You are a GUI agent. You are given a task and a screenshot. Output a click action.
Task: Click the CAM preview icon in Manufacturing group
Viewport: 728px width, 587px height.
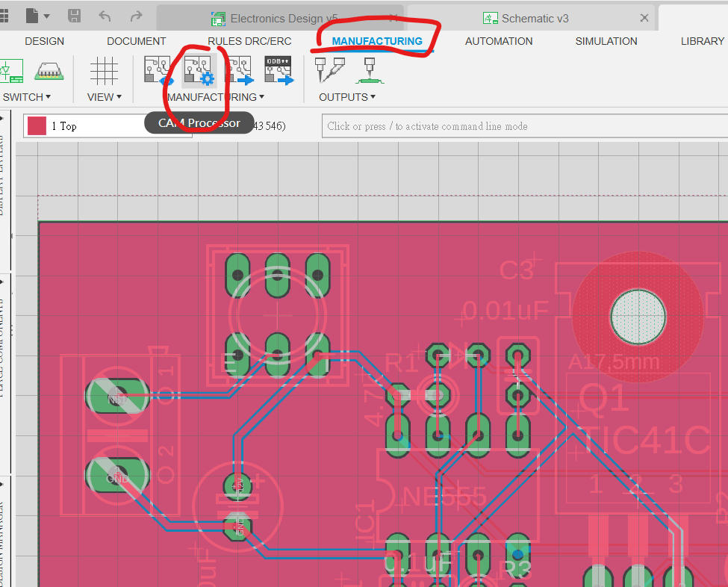[x=158, y=71]
